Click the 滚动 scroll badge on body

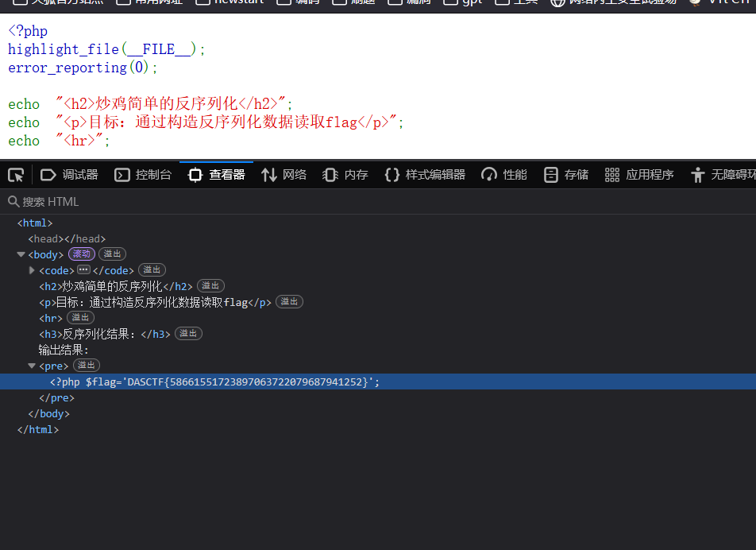[x=81, y=254]
